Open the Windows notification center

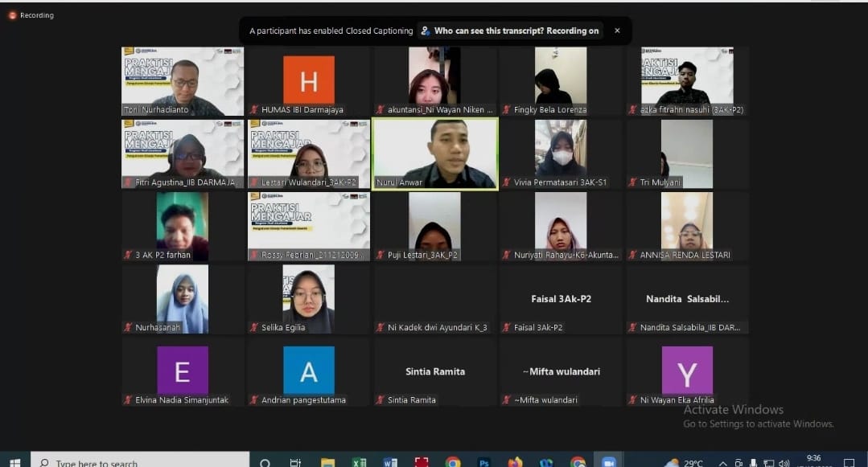[848, 462]
